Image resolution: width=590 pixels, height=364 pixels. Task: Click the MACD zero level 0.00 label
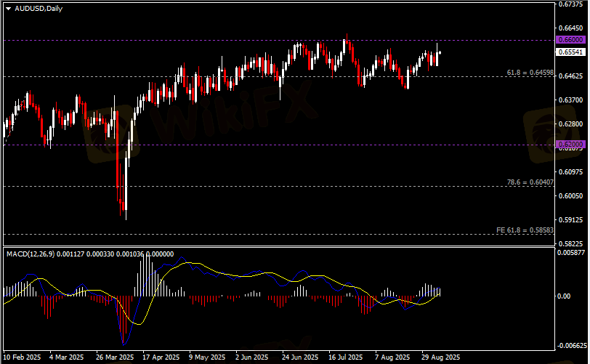tap(564, 296)
